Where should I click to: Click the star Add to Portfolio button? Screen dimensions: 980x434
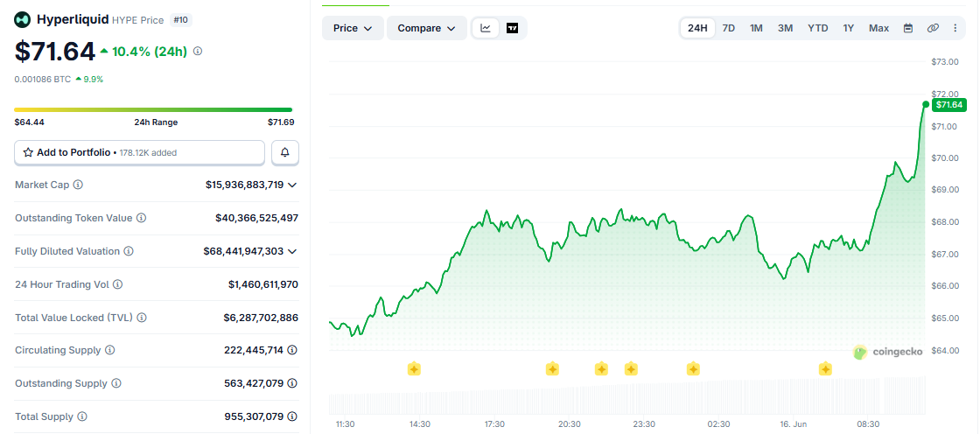pos(139,152)
